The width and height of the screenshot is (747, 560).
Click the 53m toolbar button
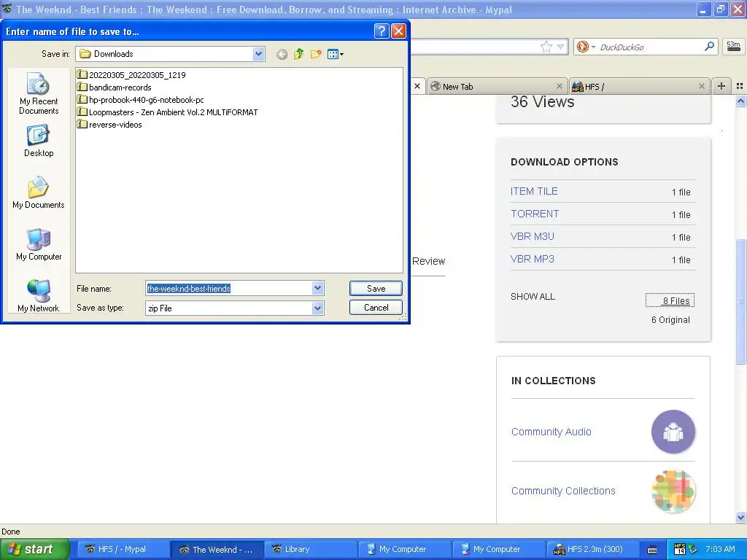click(x=732, y=46)
